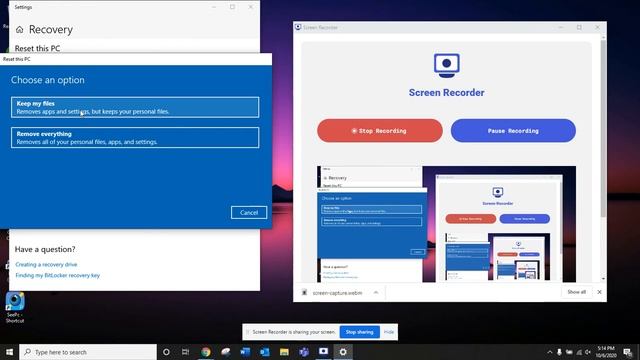
Task: Open Google Chrome from the taskbar
Action: (x=206, y=352)
